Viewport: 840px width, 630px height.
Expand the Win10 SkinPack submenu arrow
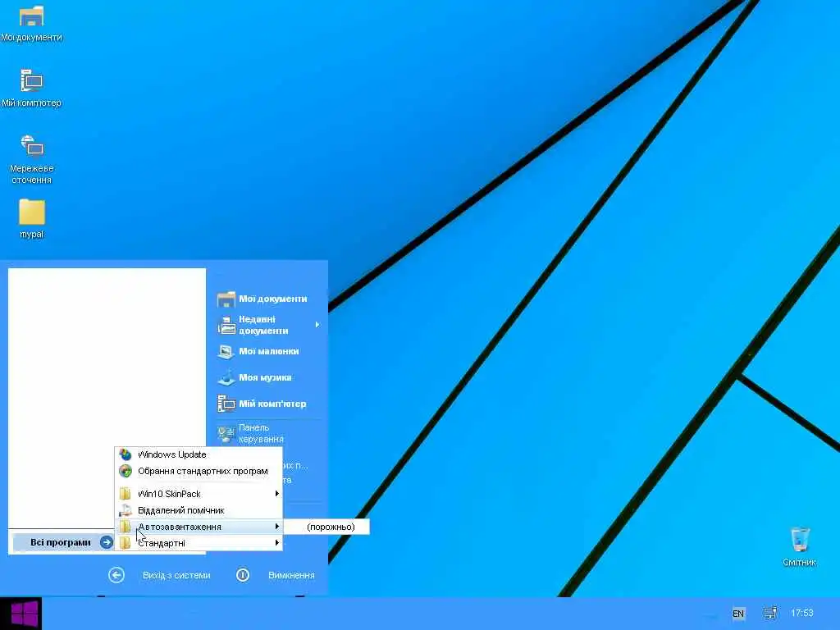tap(277, 493)
